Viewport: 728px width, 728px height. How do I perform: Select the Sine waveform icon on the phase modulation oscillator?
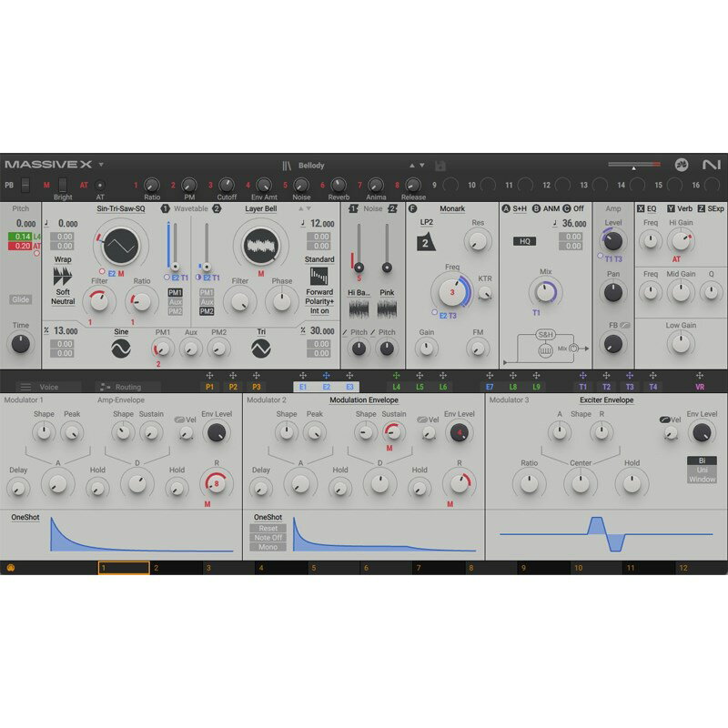[x=120, y=349]
